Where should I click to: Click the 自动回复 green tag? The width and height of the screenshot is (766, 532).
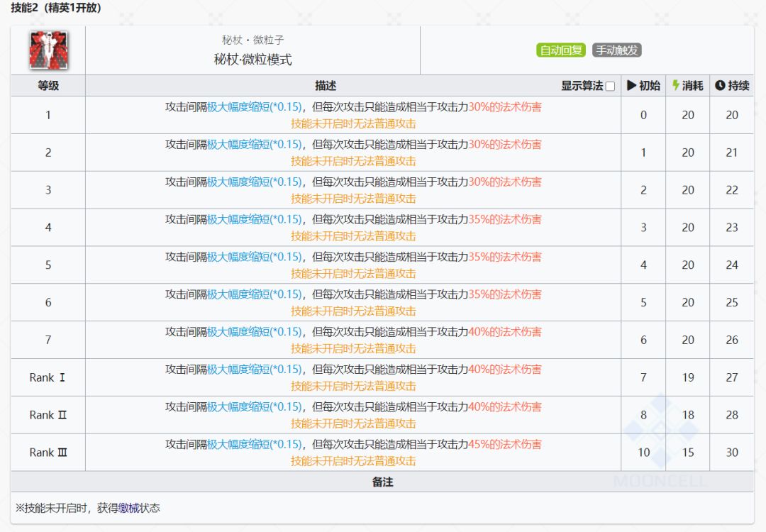561,50
